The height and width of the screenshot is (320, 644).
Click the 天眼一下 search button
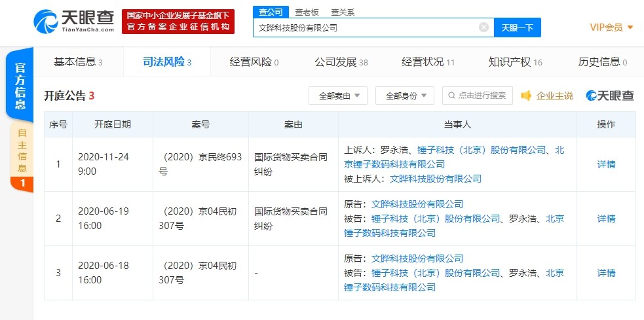pyautogui.click(x=517, y=27)
